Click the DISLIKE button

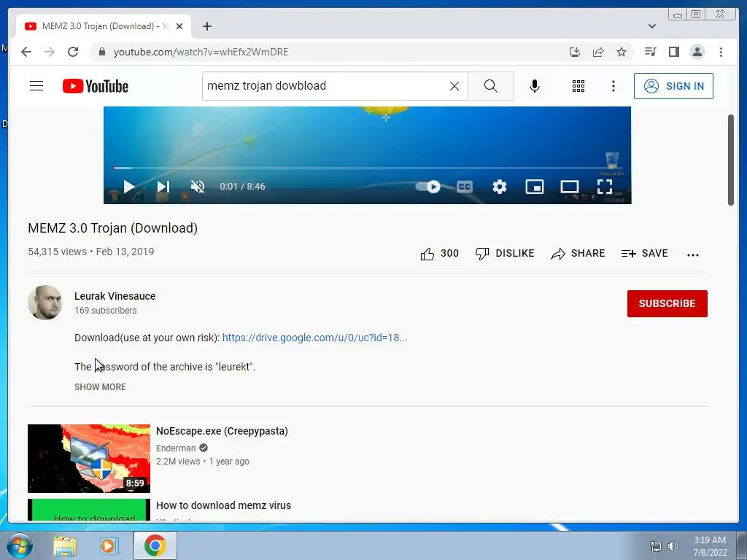[x=505, y=254]
